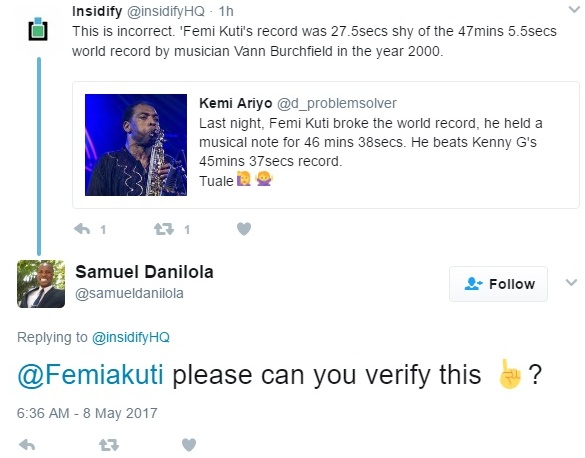Screen dimensions: 585x458
Task: Open the 6:36 AM - 8 May 2017 timestamp
Action: pos(87,413)
